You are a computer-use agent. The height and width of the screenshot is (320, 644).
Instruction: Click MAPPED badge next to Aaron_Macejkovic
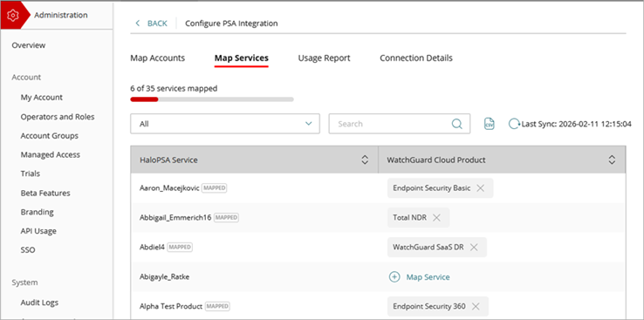(x=215, y=188)
